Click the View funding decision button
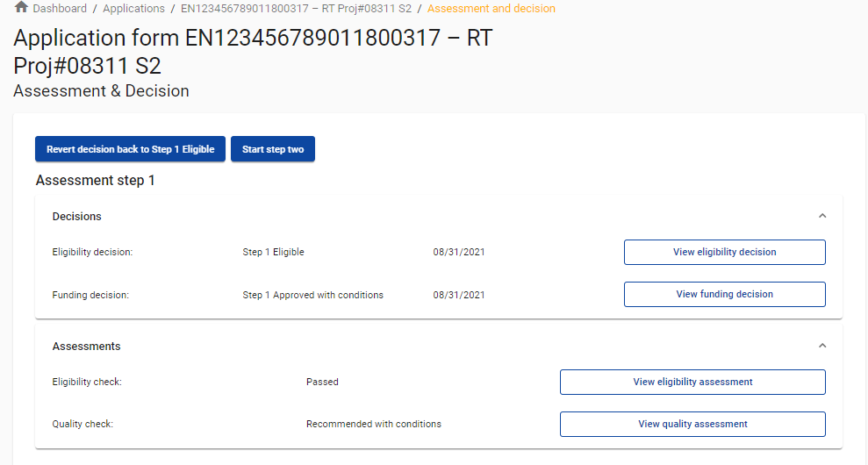 coord(724,294)
